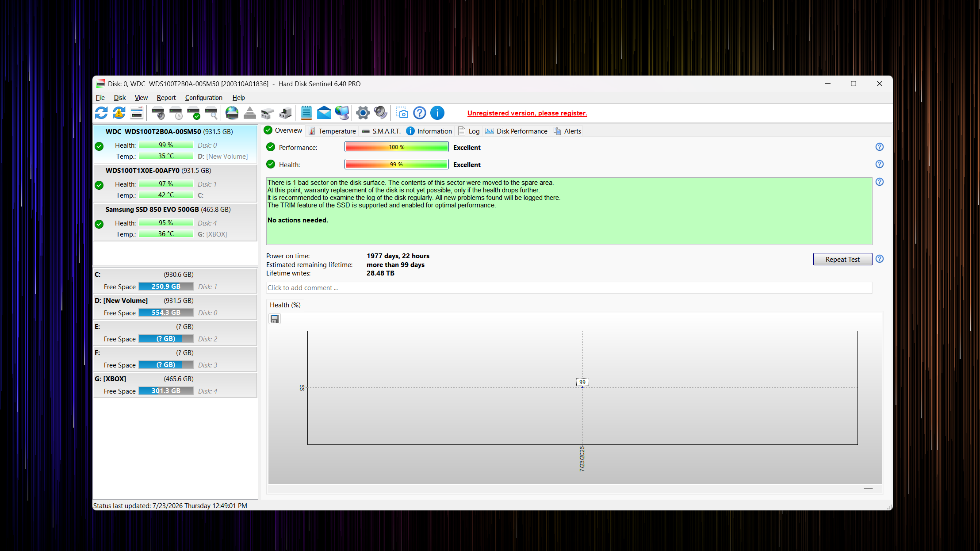This screenshot has width=980, height=551.
Task: Click the 28.48 TB lifetime writes value
Action: pos(380,273)
